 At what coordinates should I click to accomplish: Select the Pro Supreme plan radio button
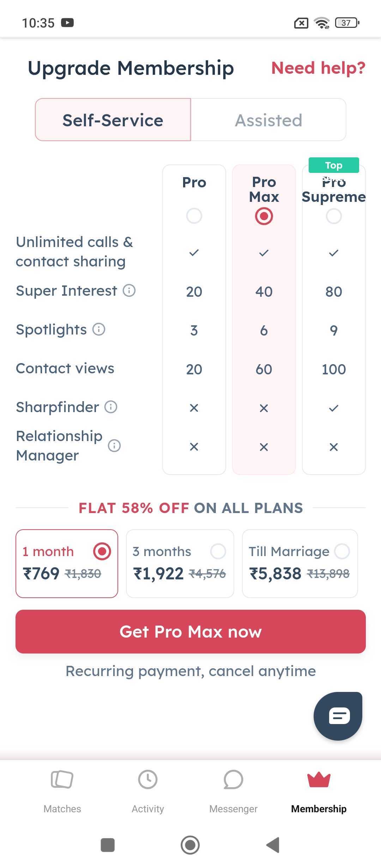(x=334, y=216)
